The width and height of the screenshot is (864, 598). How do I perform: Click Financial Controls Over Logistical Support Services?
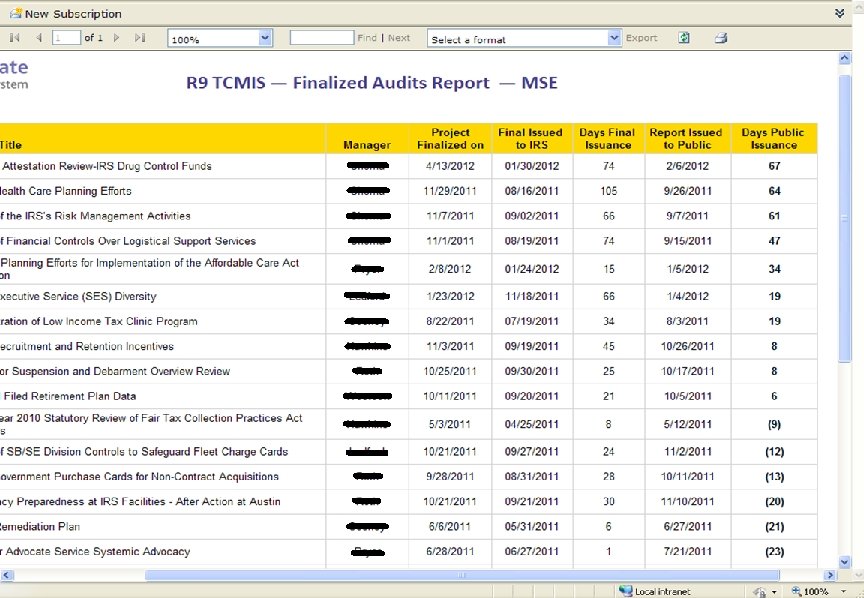[x=128, y=241]
